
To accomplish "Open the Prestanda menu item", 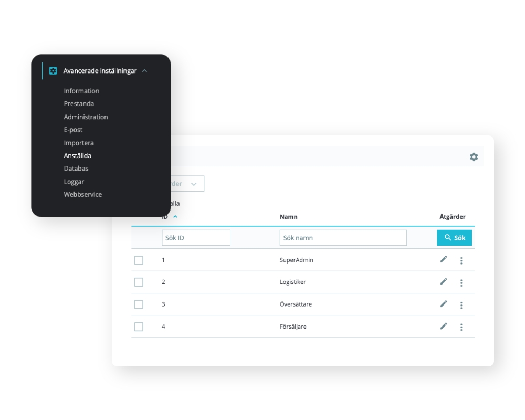I will tap(79, 103).
